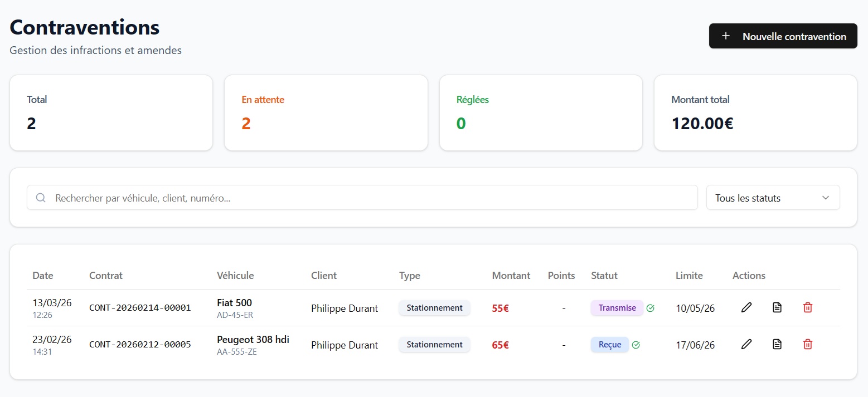
Task: Click the Date column header
Action: click(43, 275)
